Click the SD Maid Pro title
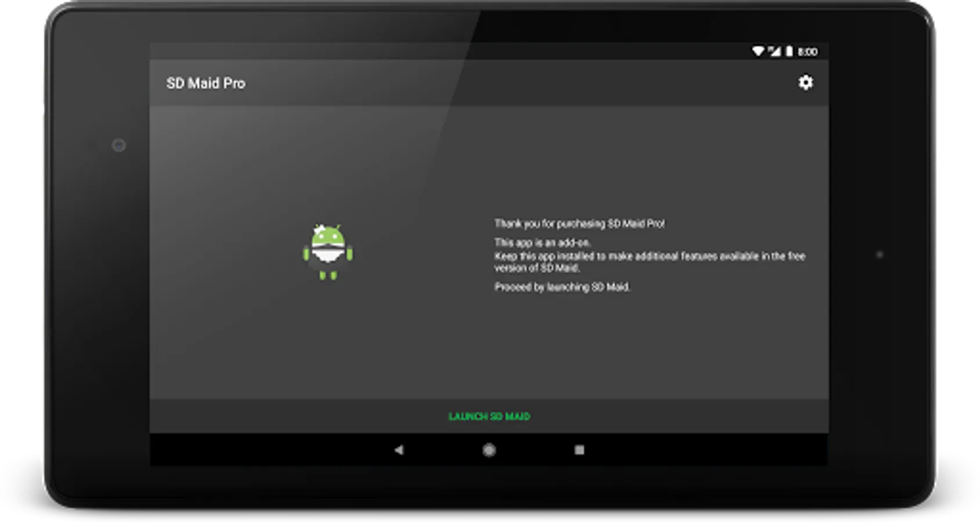 coord(206,83)
